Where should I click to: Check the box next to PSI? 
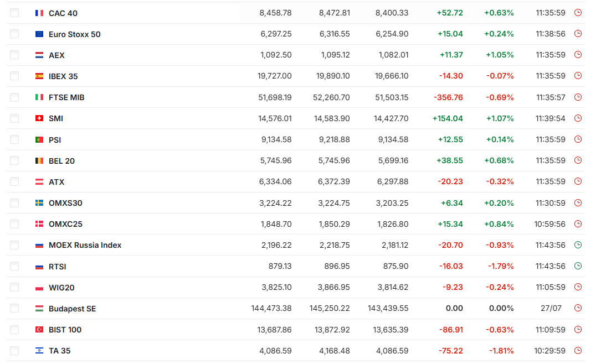[14, 140]
